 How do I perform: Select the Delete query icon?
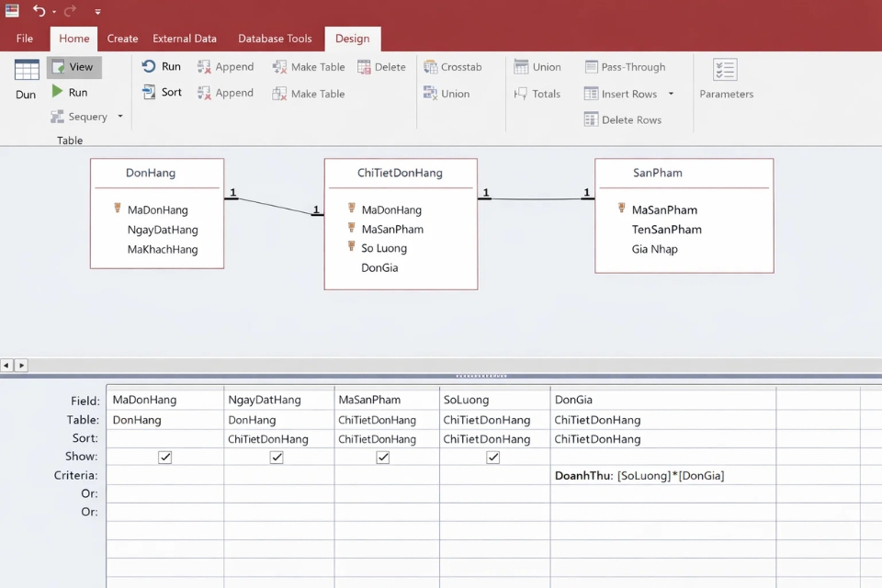[x=365, y=67]
